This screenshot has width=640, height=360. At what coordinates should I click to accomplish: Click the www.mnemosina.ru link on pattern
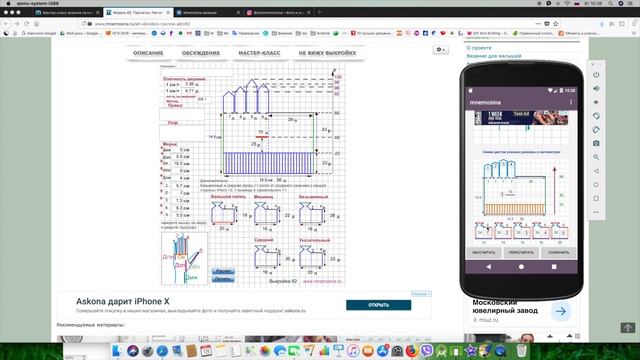pos(322,281)
